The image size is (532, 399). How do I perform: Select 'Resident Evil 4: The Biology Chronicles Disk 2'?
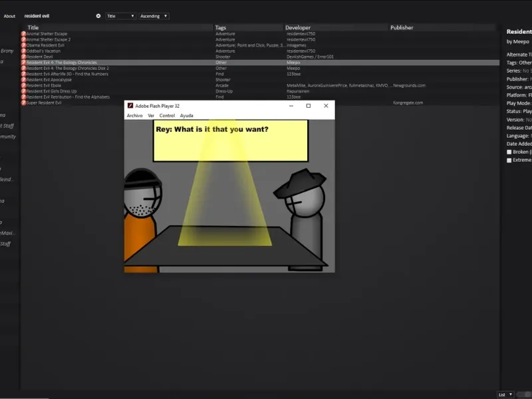click(x=260, y=68)
